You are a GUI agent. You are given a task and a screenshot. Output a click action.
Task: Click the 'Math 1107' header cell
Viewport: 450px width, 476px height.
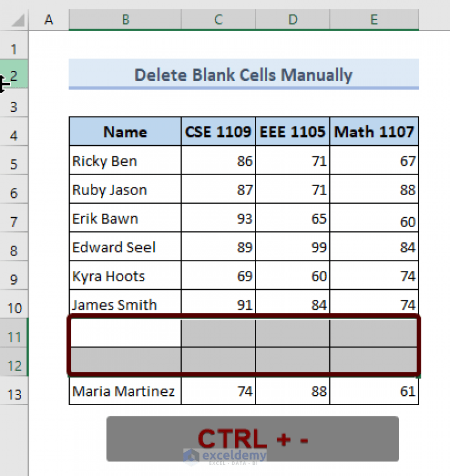point(374,132)
